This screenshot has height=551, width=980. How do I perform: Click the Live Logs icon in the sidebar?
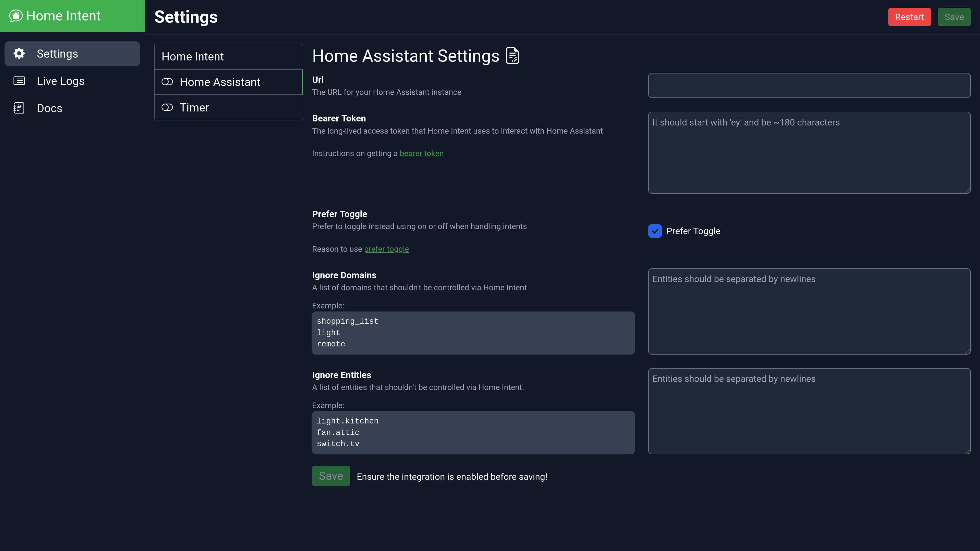pyautogui.click(x=19, y=81)
